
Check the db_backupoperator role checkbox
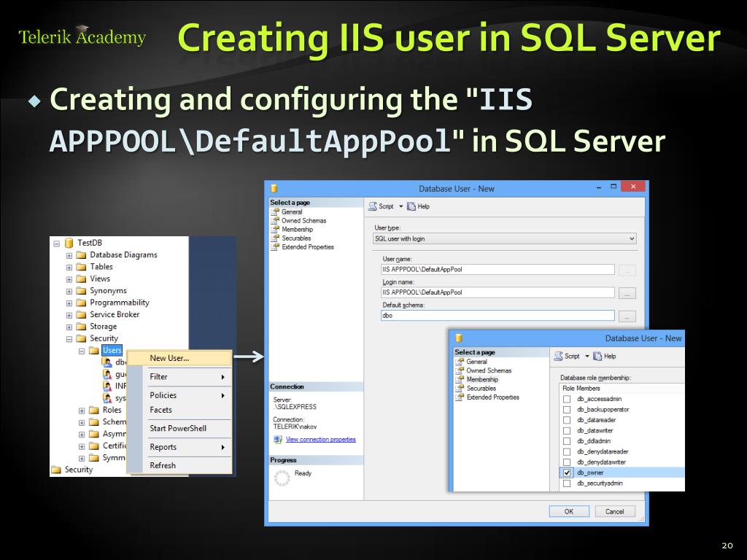[x=567, y=410]
